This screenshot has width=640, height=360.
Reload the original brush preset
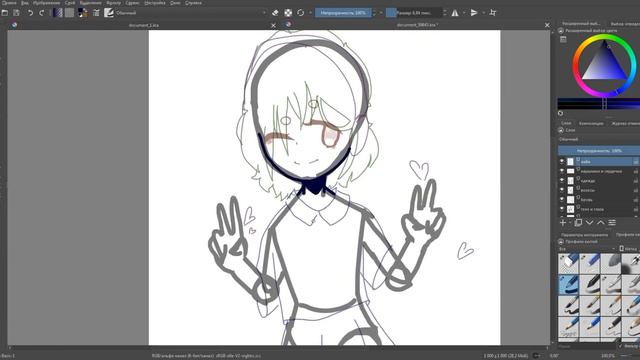click(301, 13)
